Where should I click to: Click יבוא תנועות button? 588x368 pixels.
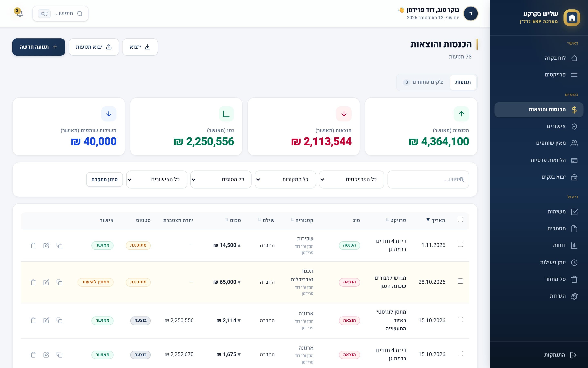coord(94,47)
